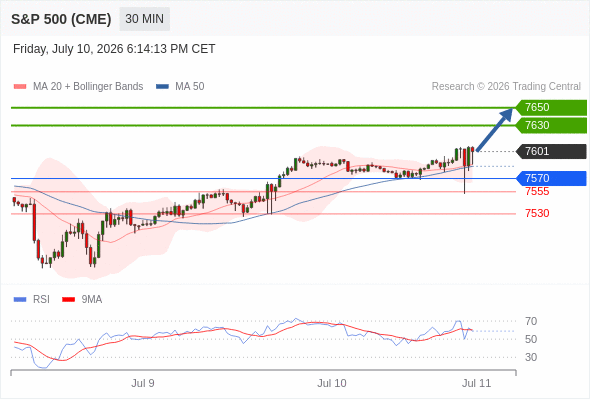
Task: Click the Jul 10 date axis label
Action: [x=331, y=383]
